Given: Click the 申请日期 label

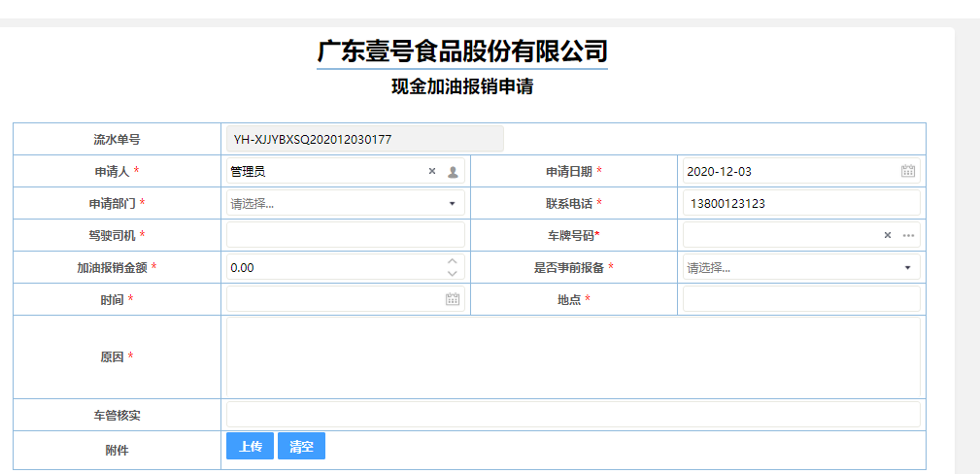Looking at the screenshot, I should click(569, 171).
